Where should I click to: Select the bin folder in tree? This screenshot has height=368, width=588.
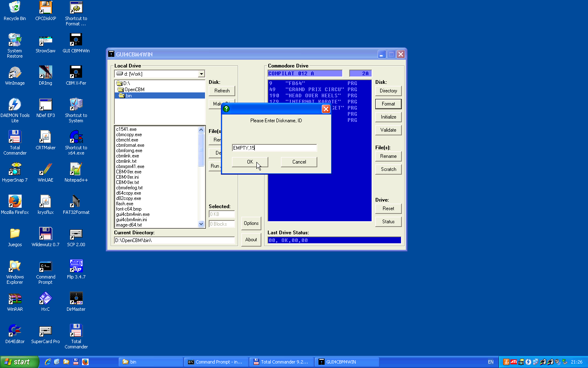point(160,96)
